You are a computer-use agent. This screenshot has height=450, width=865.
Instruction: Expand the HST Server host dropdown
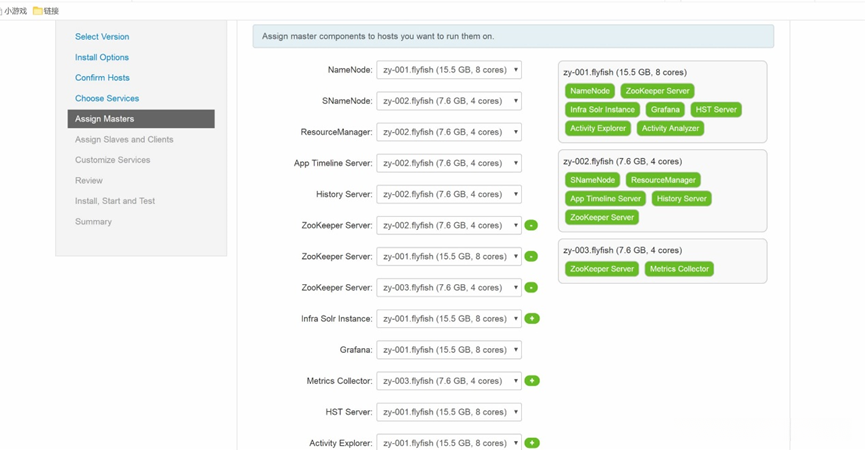[449, 412]
